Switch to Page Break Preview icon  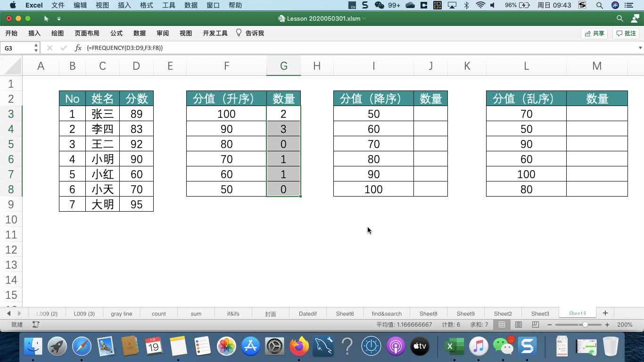tap(535, 325)
